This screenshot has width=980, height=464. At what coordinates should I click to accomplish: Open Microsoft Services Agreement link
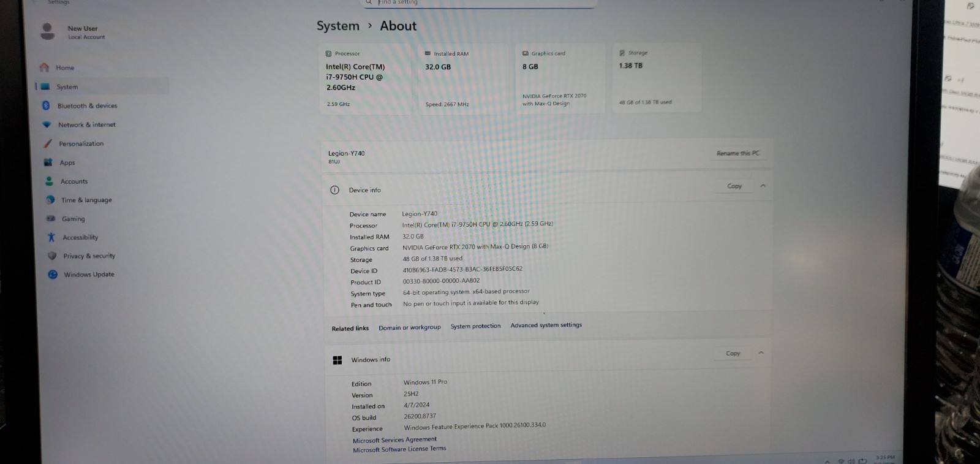pyautogui.click(x=394, y=439)
